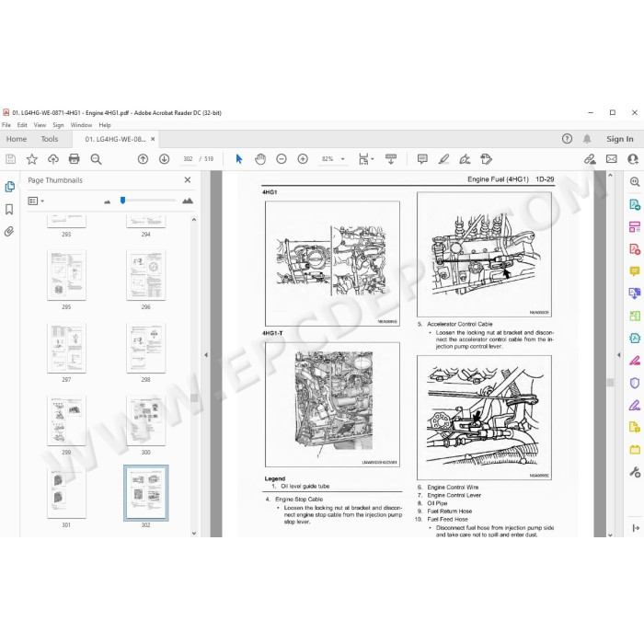This screenshot has width=644, height=644.
Task: Close the Page Thumbnails panel
Action: coord(188,180)
